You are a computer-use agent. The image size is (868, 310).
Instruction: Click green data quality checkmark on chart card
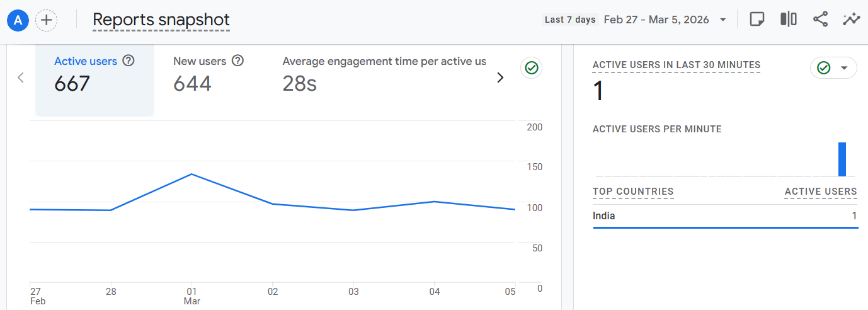click(532, 67)
